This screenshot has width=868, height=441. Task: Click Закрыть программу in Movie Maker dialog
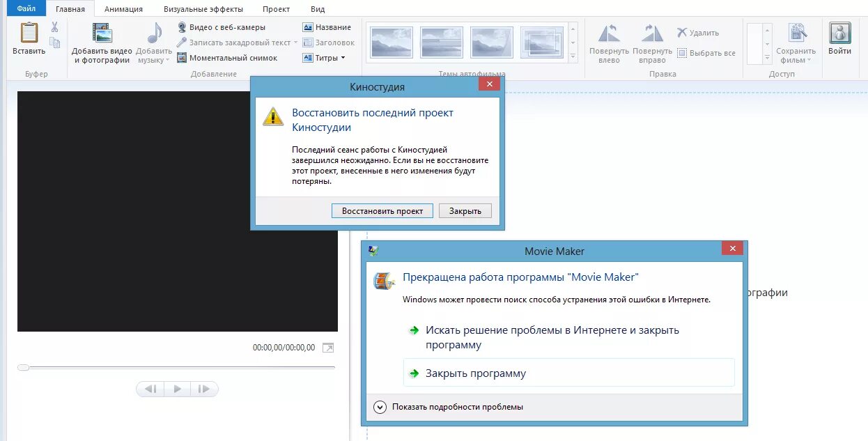coord(569,373)
